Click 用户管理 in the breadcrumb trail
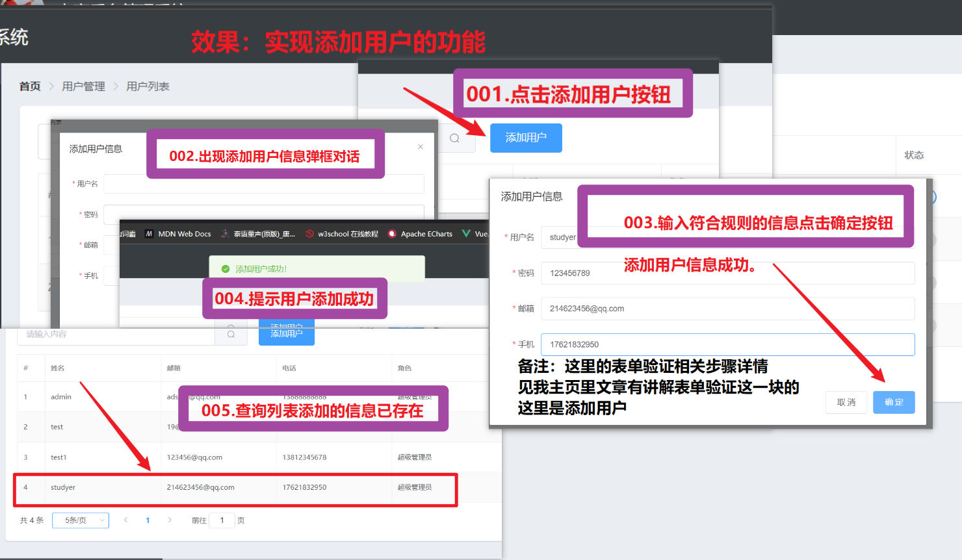 coord(83,86)
